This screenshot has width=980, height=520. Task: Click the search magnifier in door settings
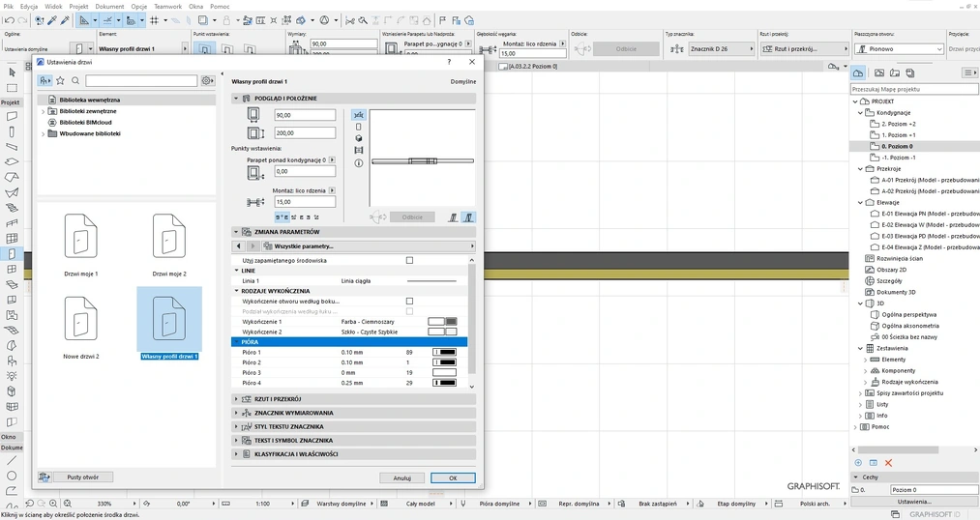(x=75, y=80)
